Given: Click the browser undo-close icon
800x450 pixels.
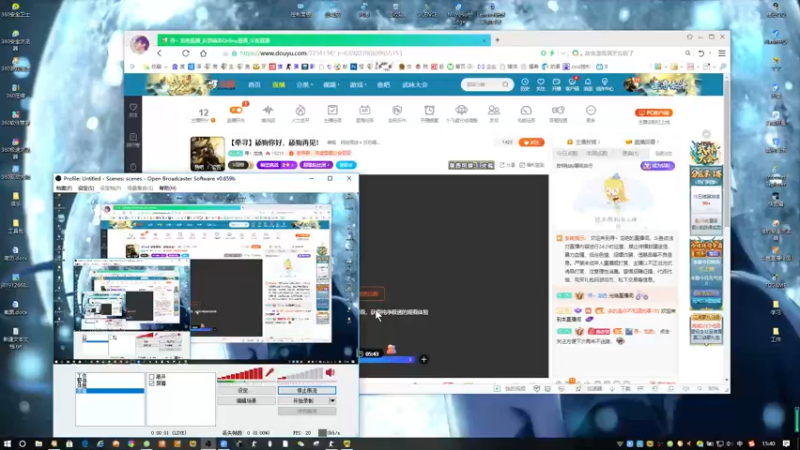Looking at the screenshot, I should point(702,53).
